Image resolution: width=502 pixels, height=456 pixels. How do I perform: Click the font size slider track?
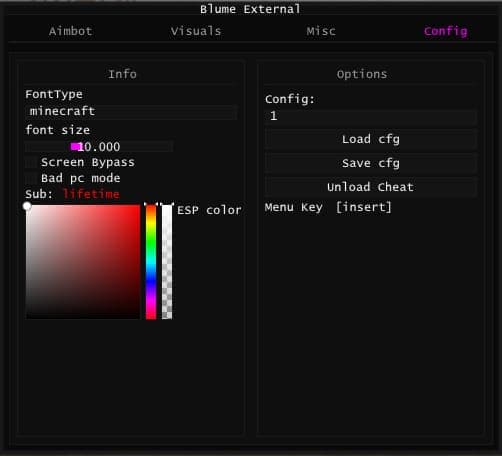99,147
